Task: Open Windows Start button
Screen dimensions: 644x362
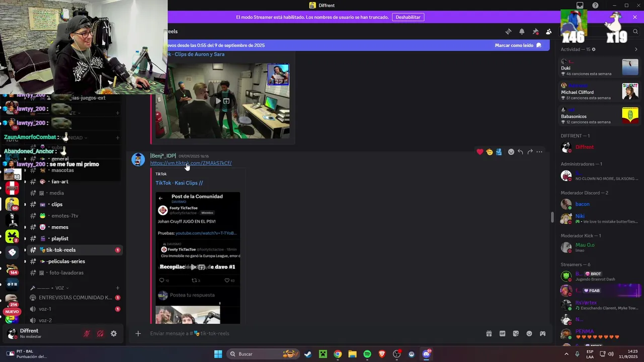Action: pos(218,354)
